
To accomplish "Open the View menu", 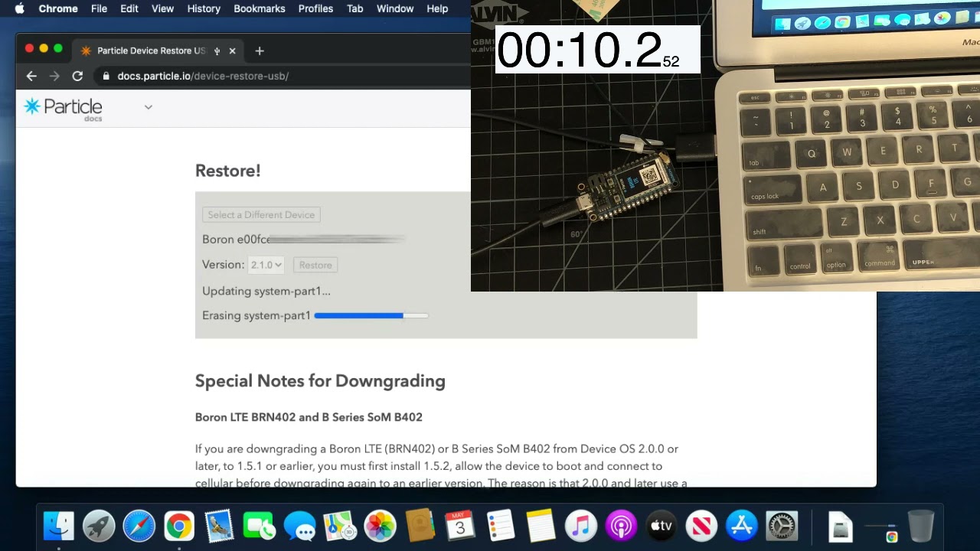I will pos(162,8).
